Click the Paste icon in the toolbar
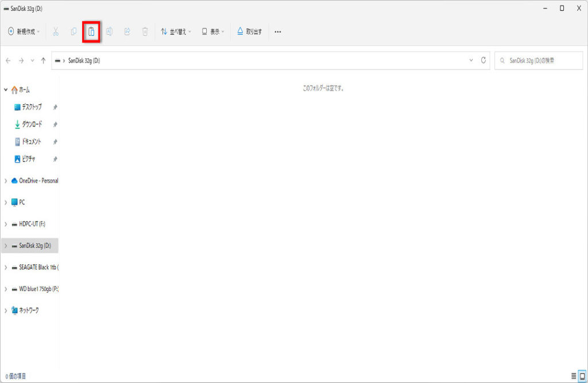Screen dimensions: 588x383 [x=91, y=32]
